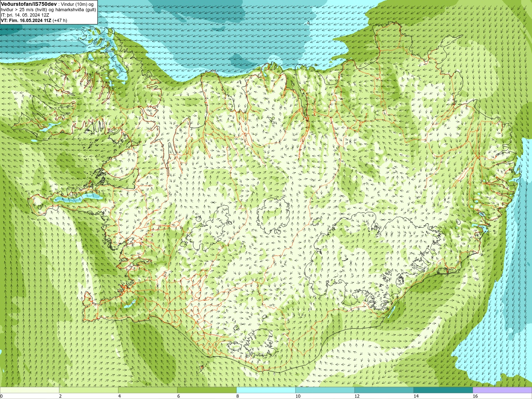Click the dark green 6–8 m/s legend swatch
This screenshot has height=399, width=532.
pos(207,390)
